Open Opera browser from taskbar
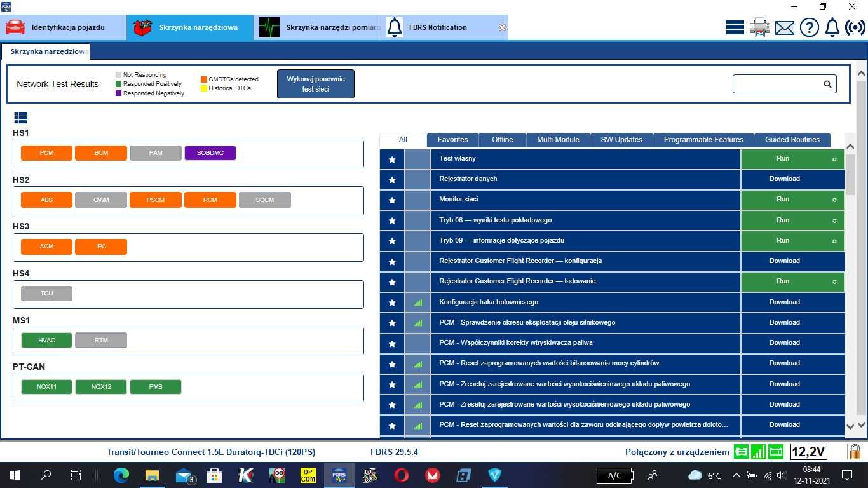Screen dimensions: 868x488 tap(401, 475)
